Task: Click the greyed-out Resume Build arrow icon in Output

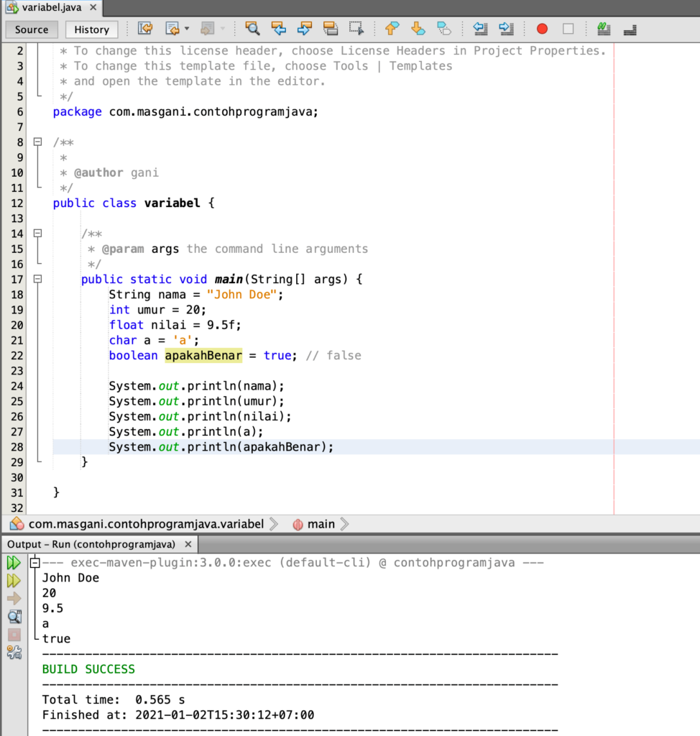Action: [14, 599]
